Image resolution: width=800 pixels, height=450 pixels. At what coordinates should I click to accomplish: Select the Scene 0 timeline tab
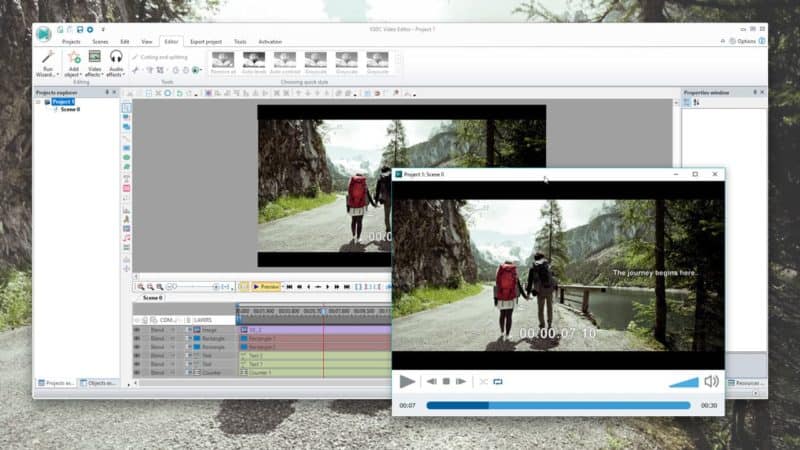point(152,297)
